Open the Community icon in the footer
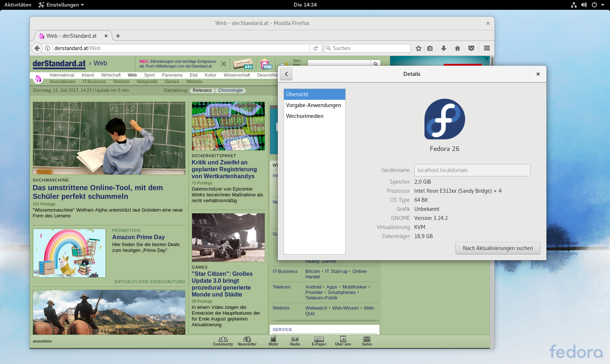Screen dimensions: 610x364 point(223,340)
